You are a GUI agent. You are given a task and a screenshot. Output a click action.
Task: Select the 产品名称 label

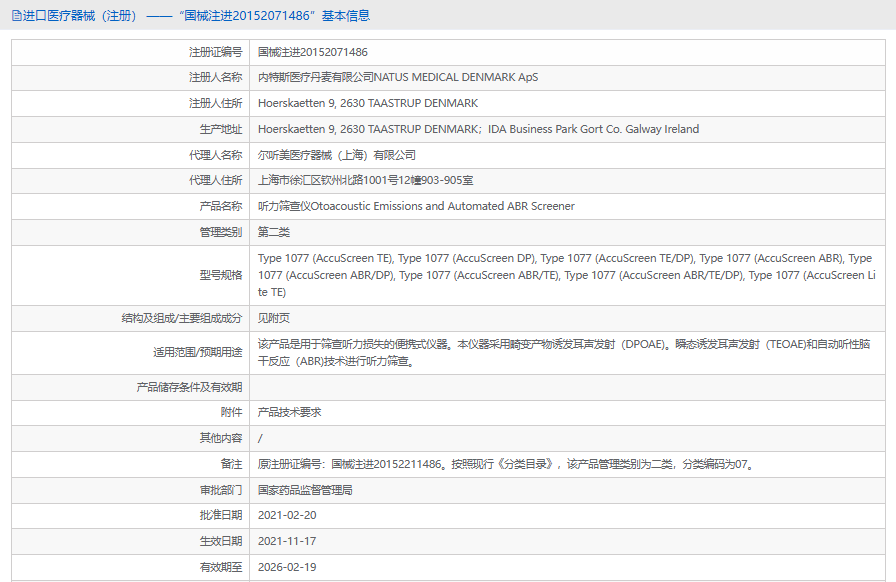221,206
